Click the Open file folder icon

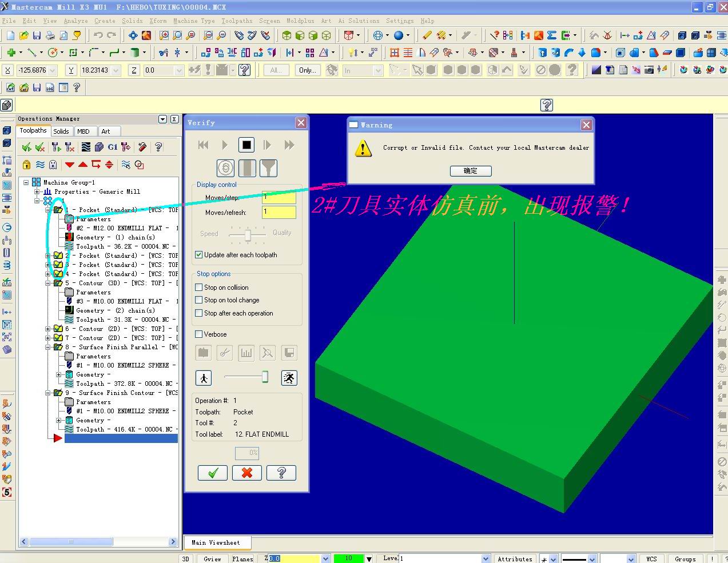tap(23, 35)
